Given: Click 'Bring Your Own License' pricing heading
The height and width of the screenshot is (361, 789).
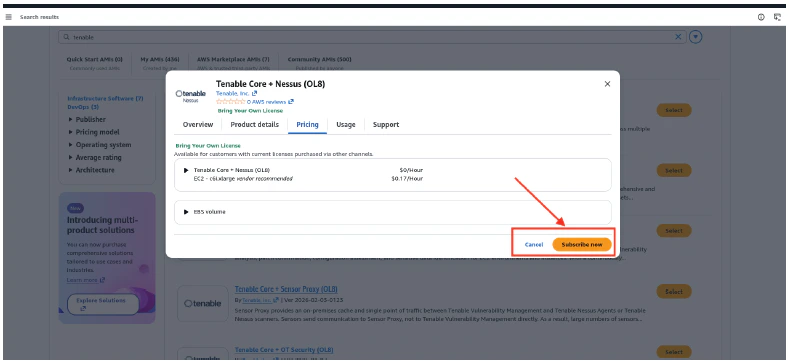Looking at the screenshot, I should (208, 146).
